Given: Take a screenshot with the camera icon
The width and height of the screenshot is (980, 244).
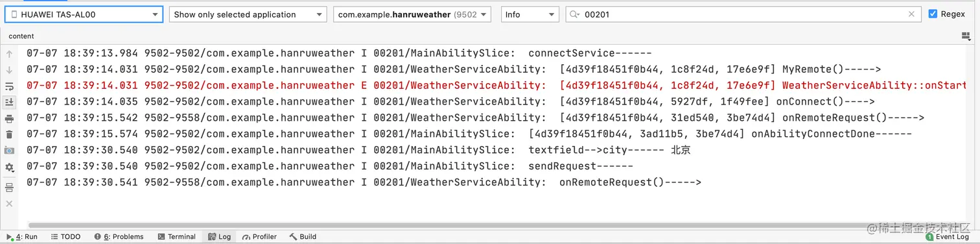Looking at the screenshot, I should click(9, 150).
